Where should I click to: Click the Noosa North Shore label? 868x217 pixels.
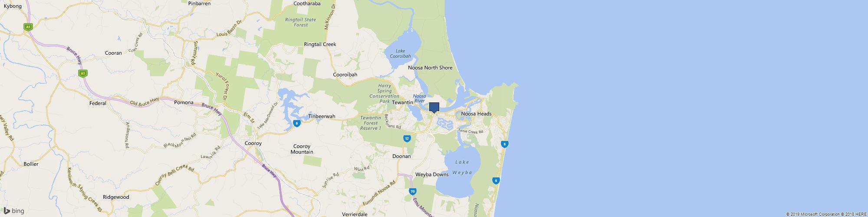(430, 68)
